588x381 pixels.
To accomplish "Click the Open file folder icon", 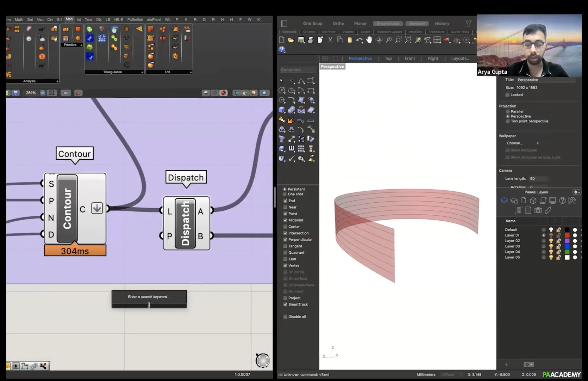I will [291, 40].
